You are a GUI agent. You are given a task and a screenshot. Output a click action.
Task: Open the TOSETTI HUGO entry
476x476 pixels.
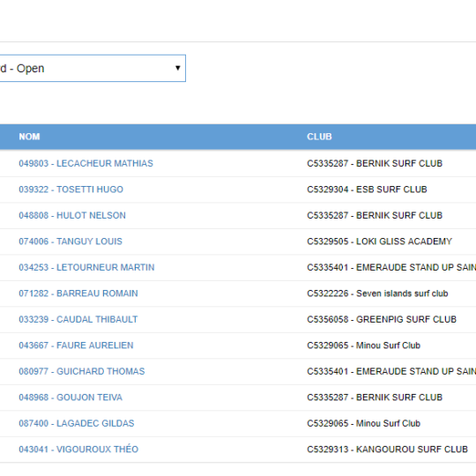coord(71,190)
